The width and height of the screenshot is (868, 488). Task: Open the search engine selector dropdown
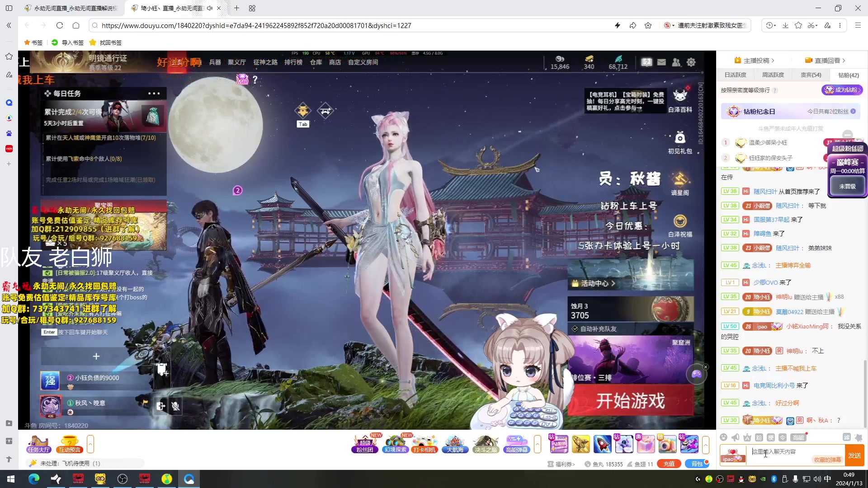[x=669, y=25]
